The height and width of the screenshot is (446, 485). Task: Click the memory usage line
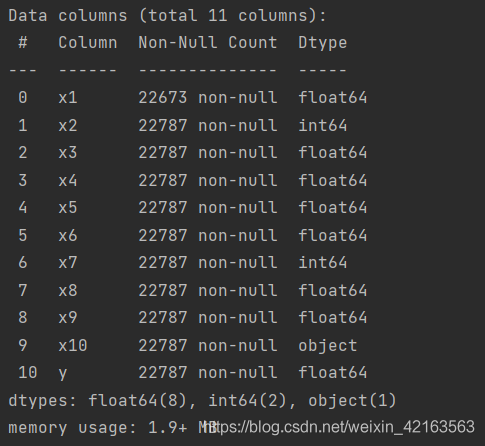click(113, 428)
